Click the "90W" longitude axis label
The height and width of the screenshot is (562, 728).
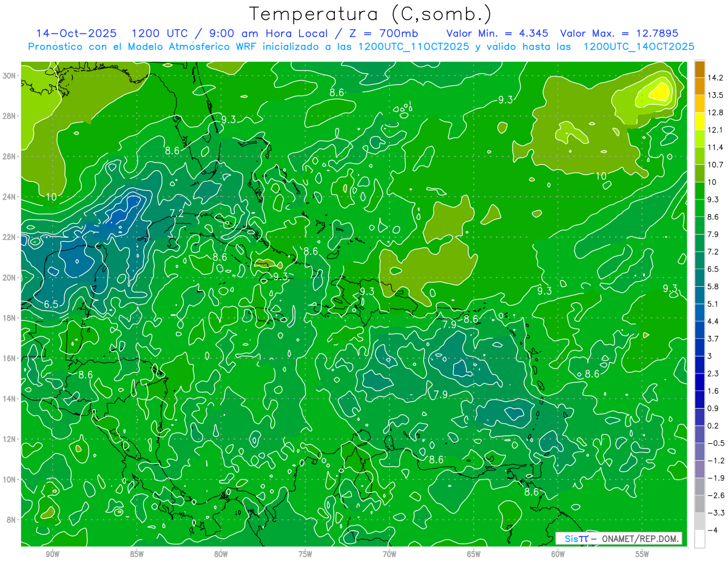pyautogui.click(x=52, y=555)
